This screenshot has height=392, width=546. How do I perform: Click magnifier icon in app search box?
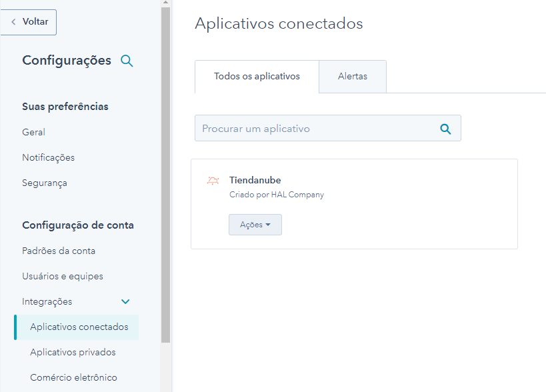[x=445, y=129]
